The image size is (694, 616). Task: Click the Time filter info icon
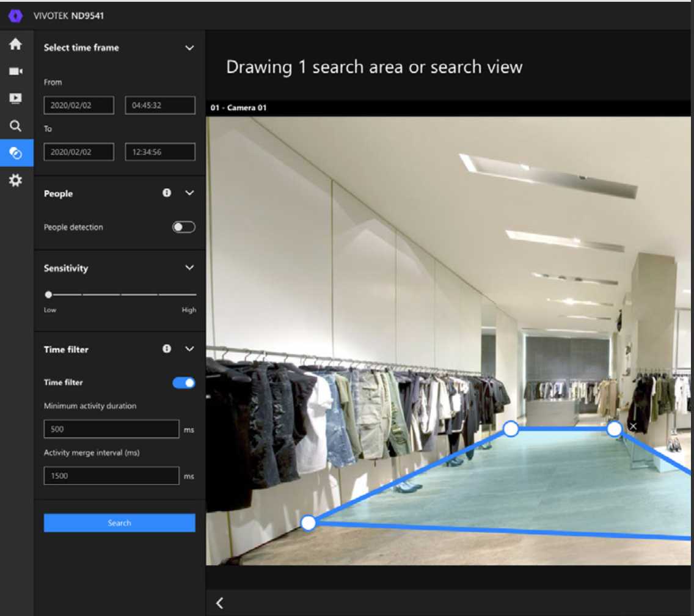(167, 349)
